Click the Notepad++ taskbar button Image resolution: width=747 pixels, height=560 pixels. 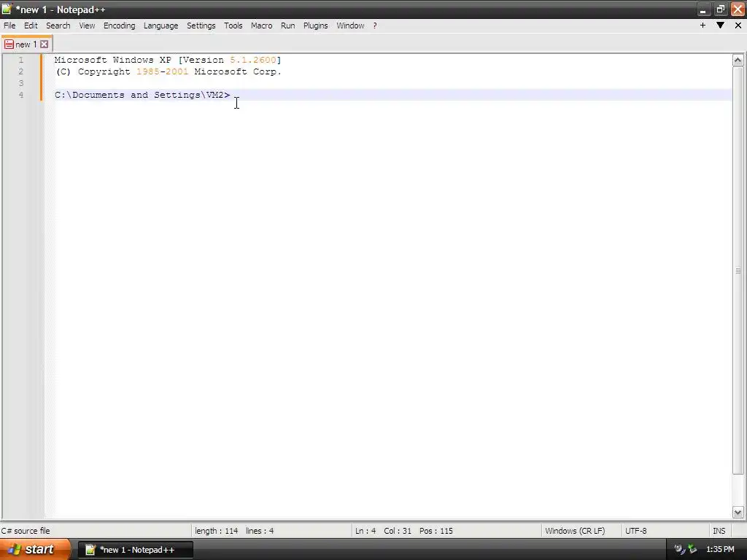pyautogui.click(x=136, y=550)
